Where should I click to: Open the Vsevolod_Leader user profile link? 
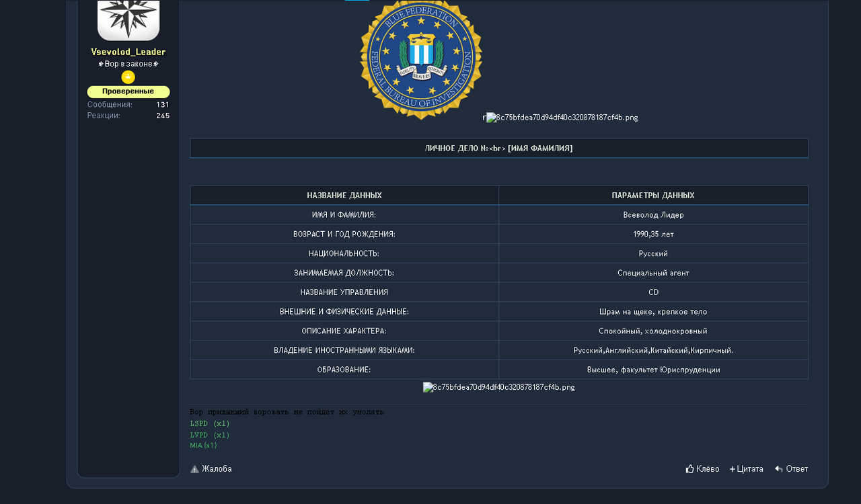128,52
